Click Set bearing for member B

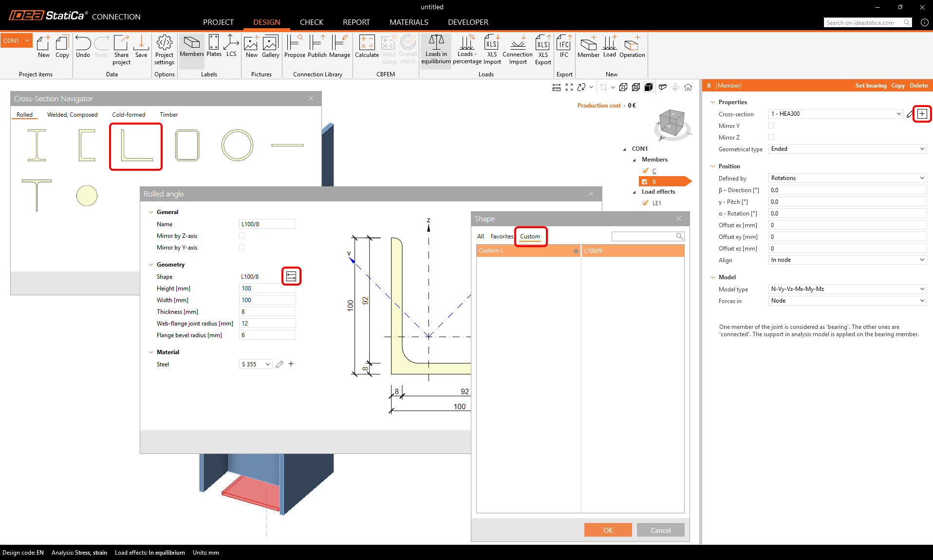(871, 85)
